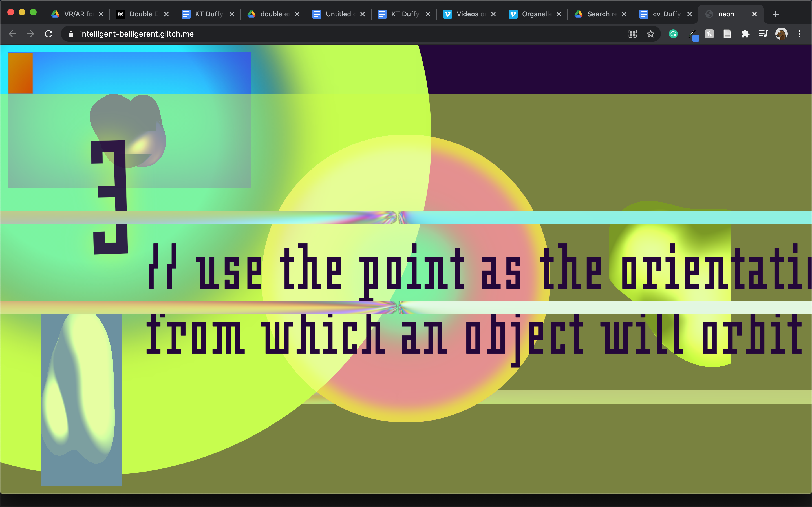Click the QR code icon in address bar
This screenshot has width=812, height=507.
632,34
